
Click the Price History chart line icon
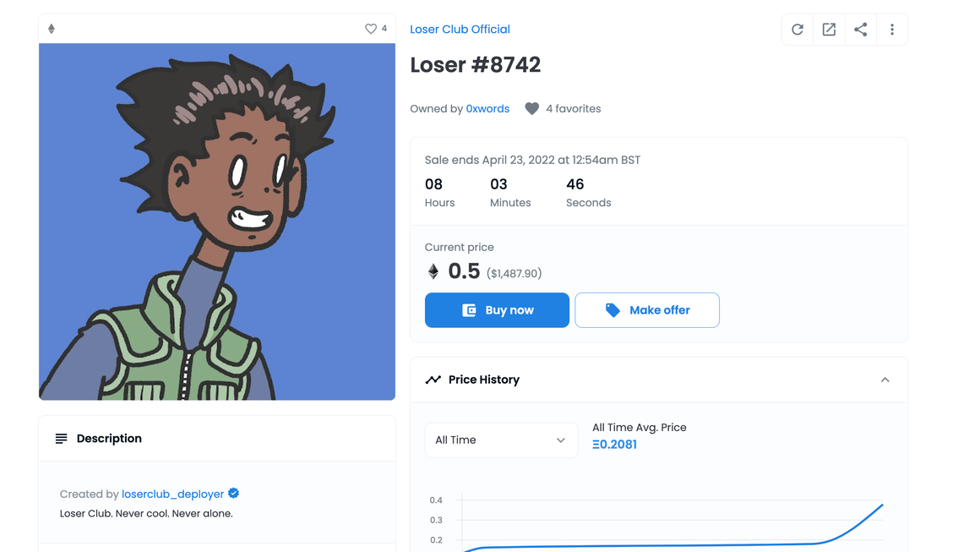point(433,380)
